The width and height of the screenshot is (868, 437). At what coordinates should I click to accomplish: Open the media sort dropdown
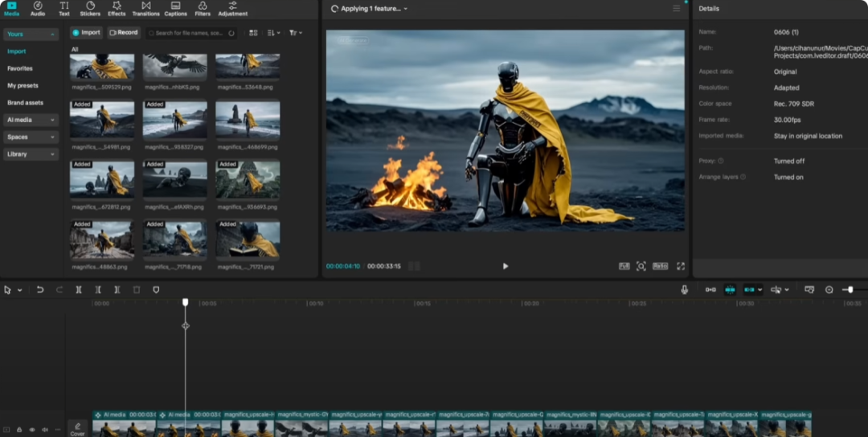(273, 33)
